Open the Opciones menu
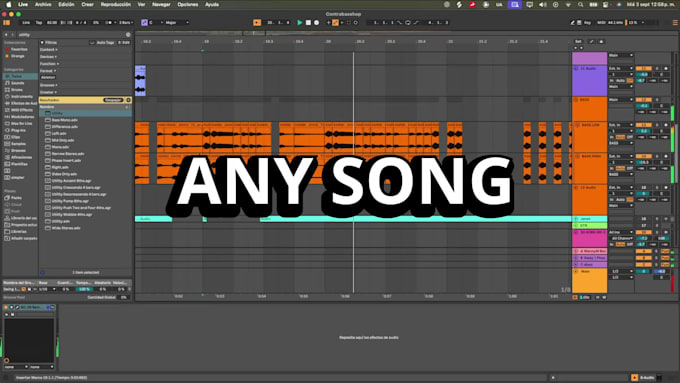 coord(187,4)
